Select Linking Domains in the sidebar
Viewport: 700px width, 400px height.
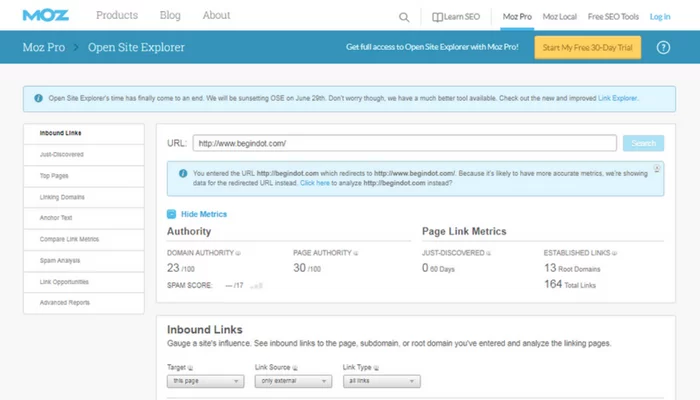(62, 196)
